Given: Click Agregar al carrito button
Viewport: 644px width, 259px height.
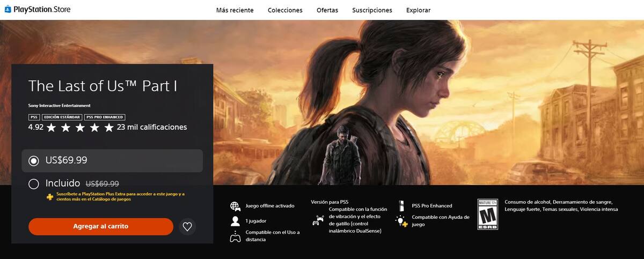Looking at the screenshot, I should [101, 226].
